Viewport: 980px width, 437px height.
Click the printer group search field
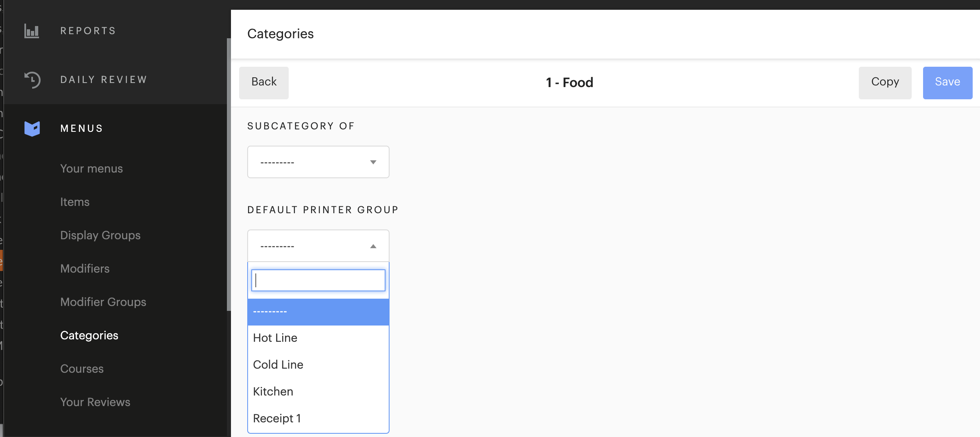(x=318, y=280)
